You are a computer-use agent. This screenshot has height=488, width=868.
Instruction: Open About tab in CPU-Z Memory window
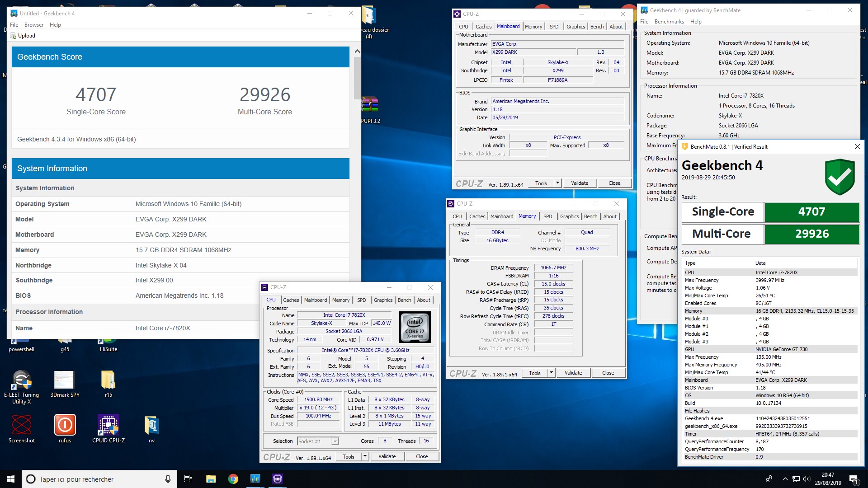tap(609, 216)
